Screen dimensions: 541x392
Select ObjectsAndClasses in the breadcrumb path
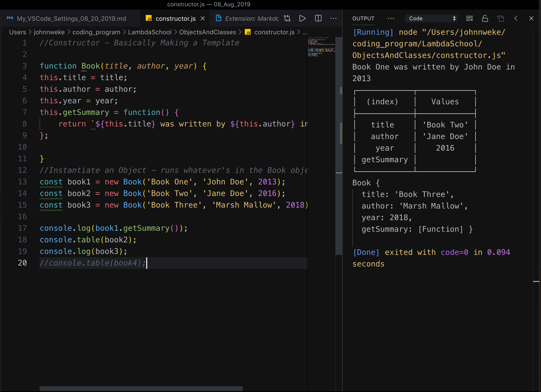[208, 32]
